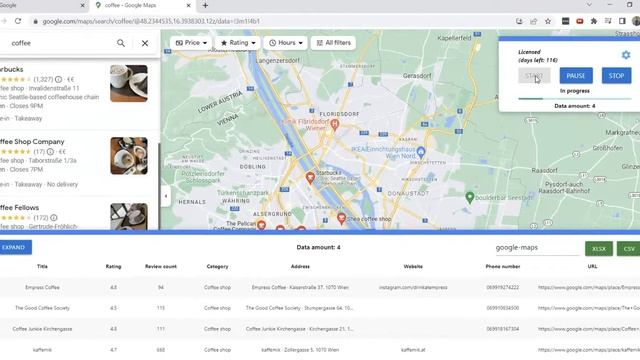Click the IKEA Wien Nord map marker
640x360 pixels.
pos(421,152)
